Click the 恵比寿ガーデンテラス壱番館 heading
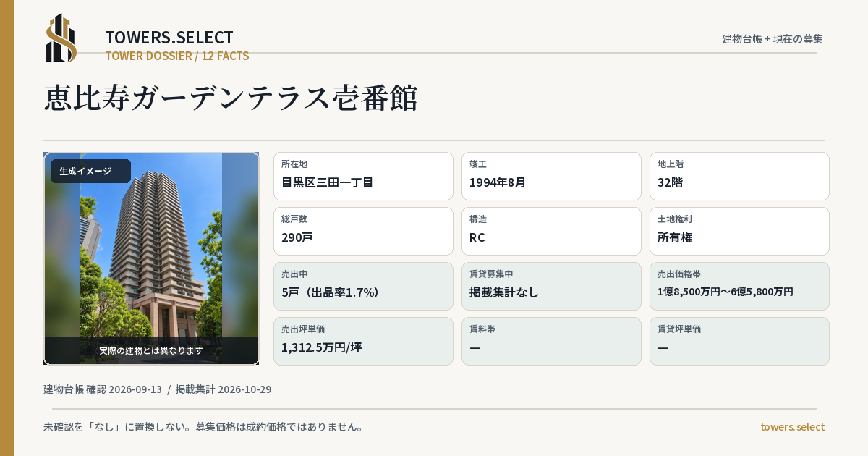Image resolution: width=868 pixels, height=456 pixels. point(231,98)
